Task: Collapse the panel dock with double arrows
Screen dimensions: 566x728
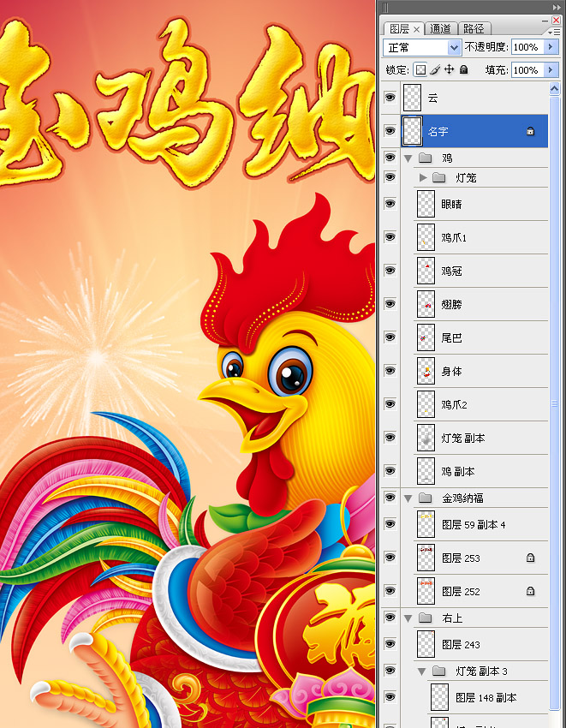Action: (x=557, y=7)
